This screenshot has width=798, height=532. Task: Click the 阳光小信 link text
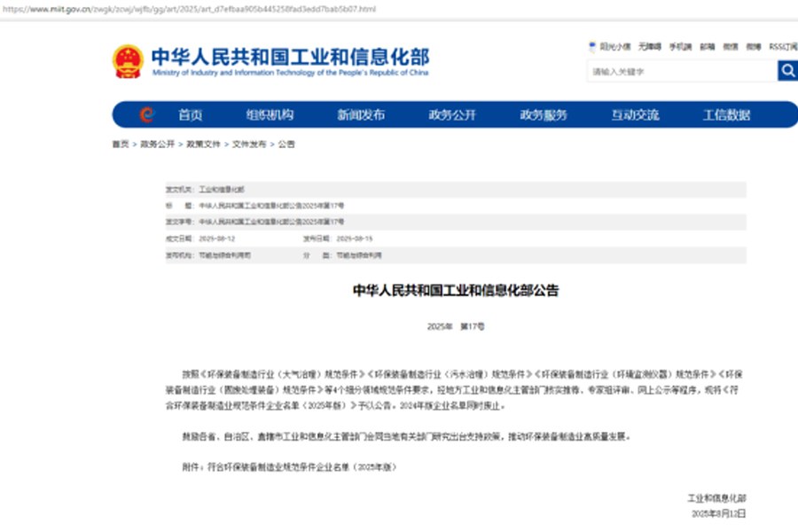(615, 47)
